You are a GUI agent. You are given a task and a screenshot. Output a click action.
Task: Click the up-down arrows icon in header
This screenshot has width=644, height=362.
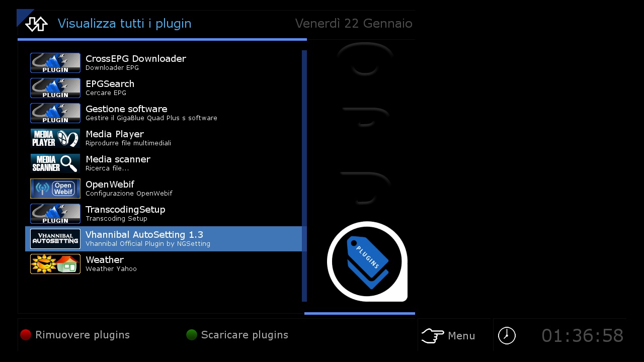pyautogui.click(x=36, y=24)
